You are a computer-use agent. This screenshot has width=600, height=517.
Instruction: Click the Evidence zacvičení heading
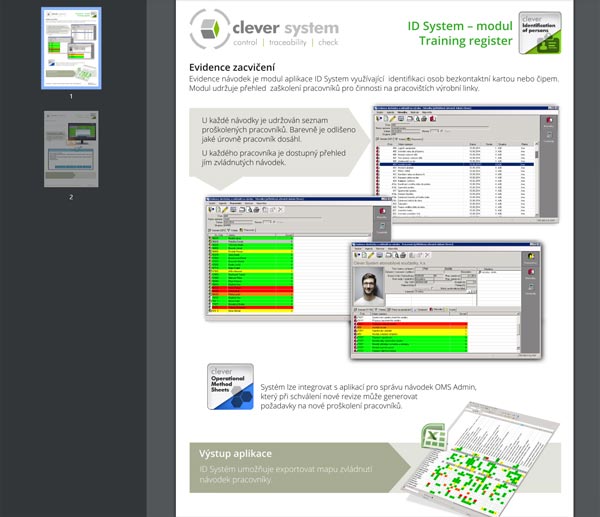pos(230,67)
